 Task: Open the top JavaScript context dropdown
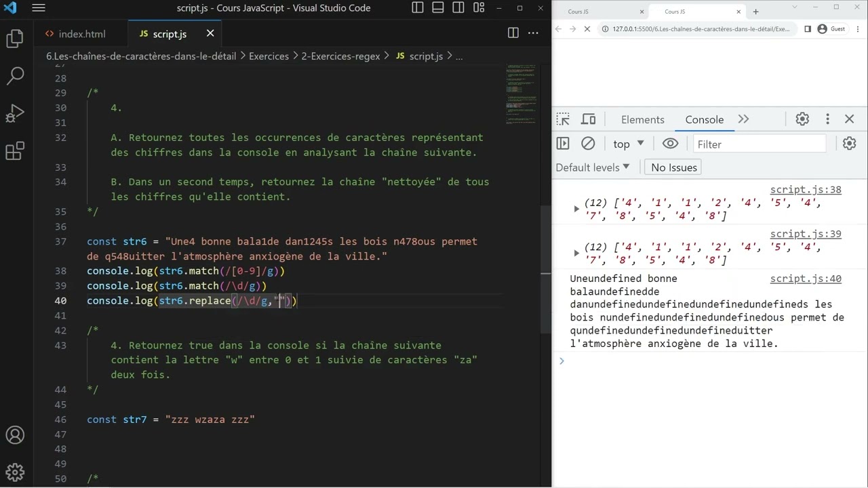[x=627, y=144]
